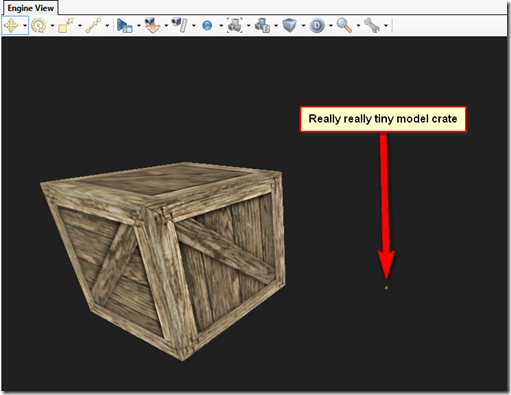
Task: Open the wrench settings tool
Action: [372, 25]
